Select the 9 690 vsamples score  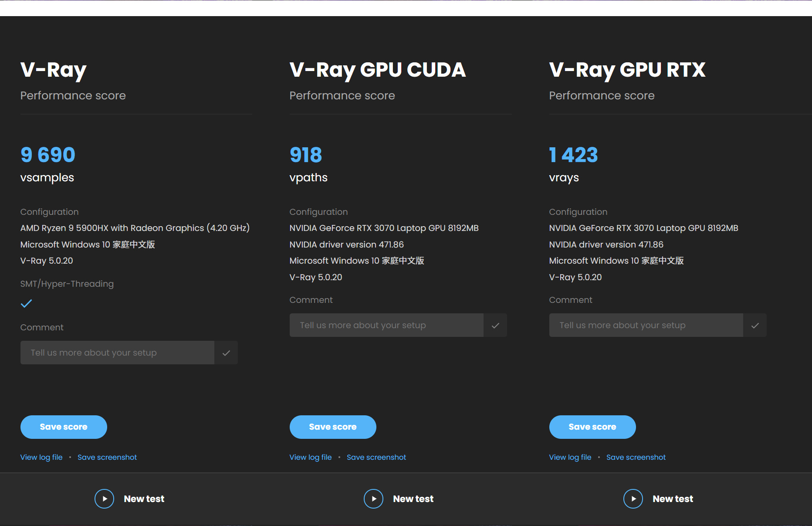[x=48, y=155]
